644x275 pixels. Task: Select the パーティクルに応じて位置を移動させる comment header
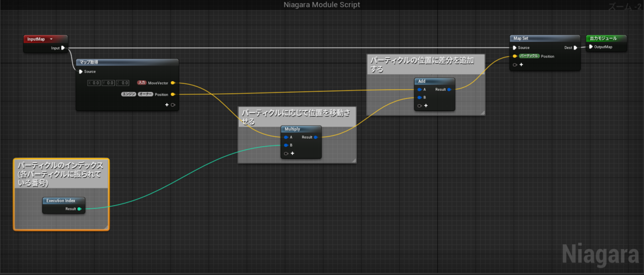click(298, 118)
